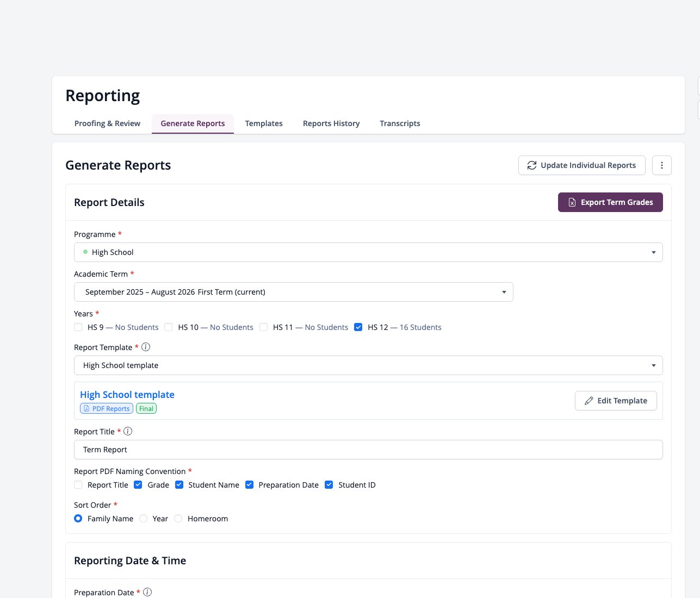
Task: Open the three-dot more options menu
Action: [661, 165]
